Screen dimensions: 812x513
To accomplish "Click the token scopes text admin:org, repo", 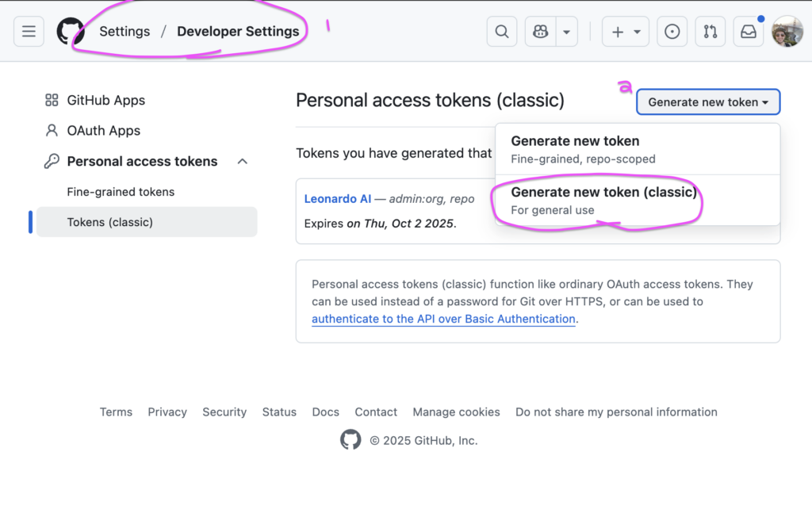I will click(432, 199).
